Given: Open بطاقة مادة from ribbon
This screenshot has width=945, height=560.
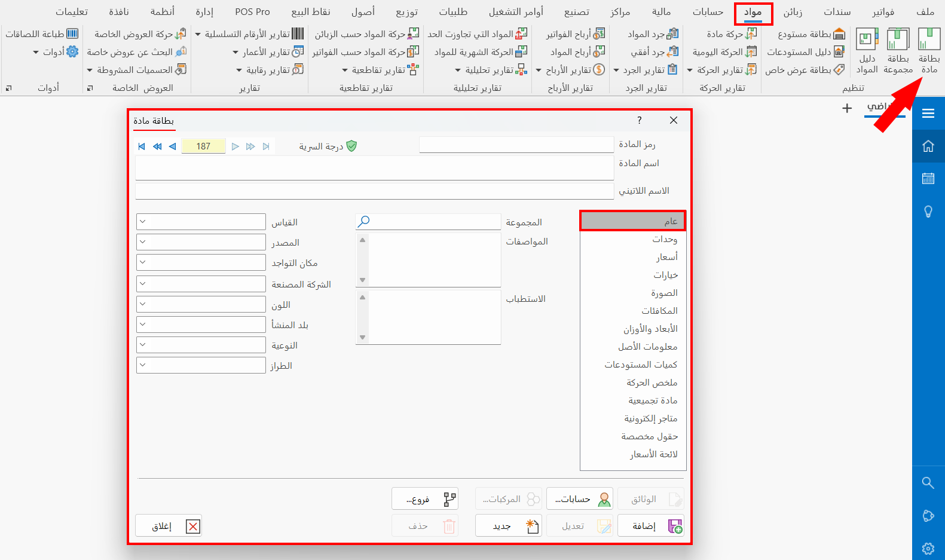Looking at the screenshot, I should pyautogui.click(x=929, y=51).
